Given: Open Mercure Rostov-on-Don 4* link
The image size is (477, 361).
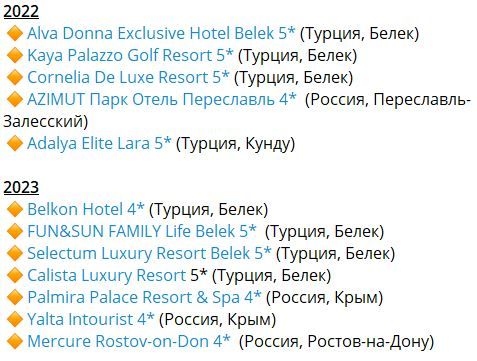Looking at the screenshot, I should 129,341.
